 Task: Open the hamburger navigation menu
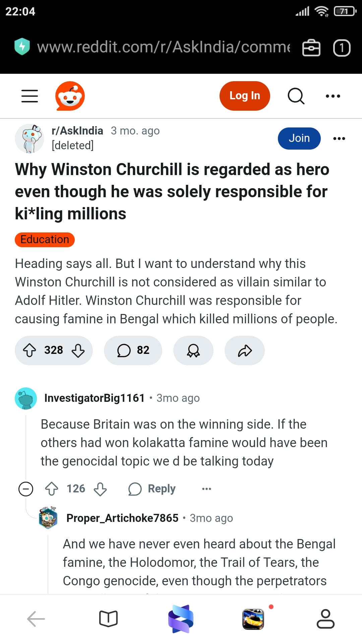[29, 96]
